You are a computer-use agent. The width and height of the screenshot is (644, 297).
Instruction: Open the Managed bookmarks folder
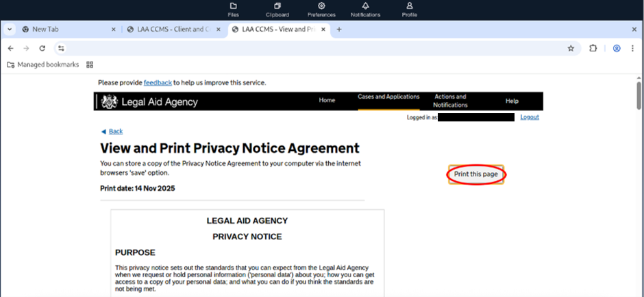[42, 64]
